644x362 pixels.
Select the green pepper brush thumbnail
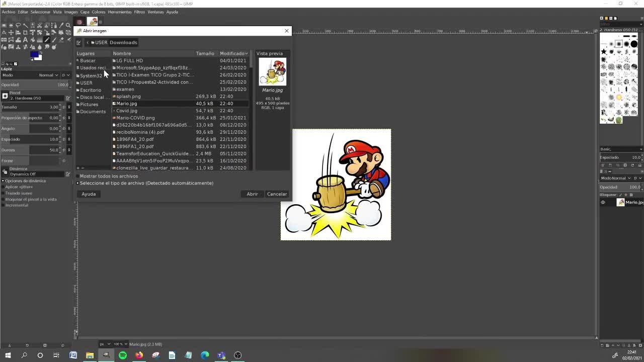pos(619,120)
